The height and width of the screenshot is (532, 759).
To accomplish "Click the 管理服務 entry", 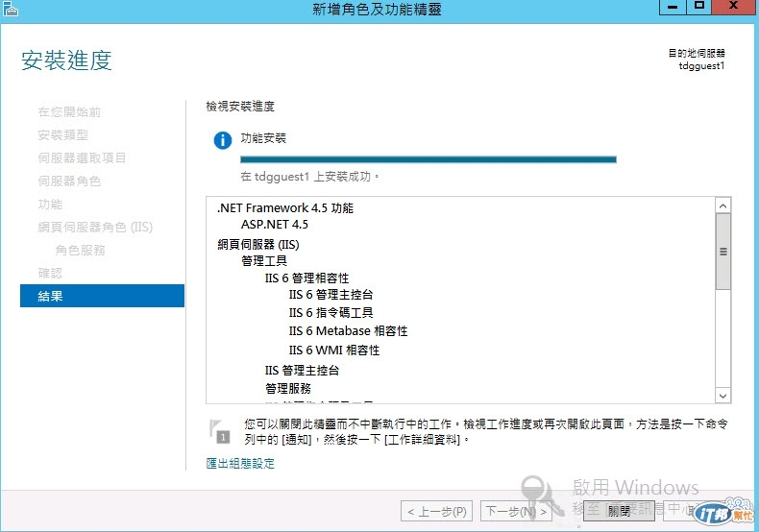I will tap(288, 388).
